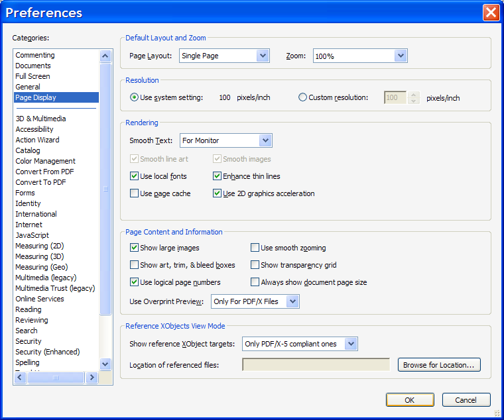Image resolution: width=504 pixels, height=420 pixels.
Task: Toggle Use 2D graphics acceleration
Action: [x=217, y=193]
